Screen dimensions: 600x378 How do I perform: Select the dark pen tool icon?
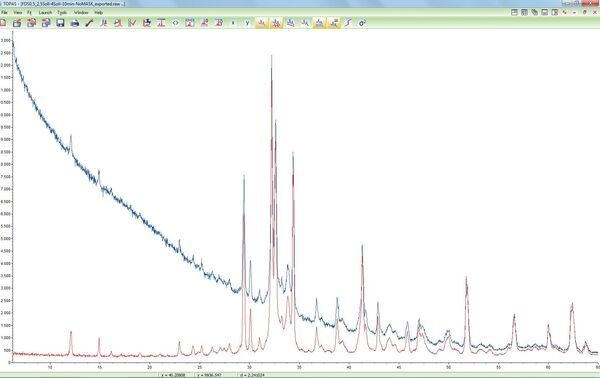point(89,23)
